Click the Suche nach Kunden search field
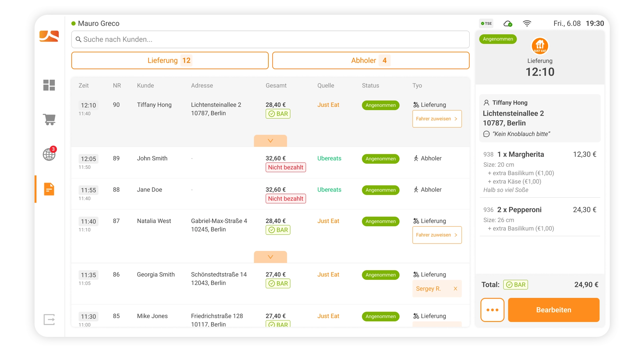This screenshot has height=353, width=644. pos(270,40)
